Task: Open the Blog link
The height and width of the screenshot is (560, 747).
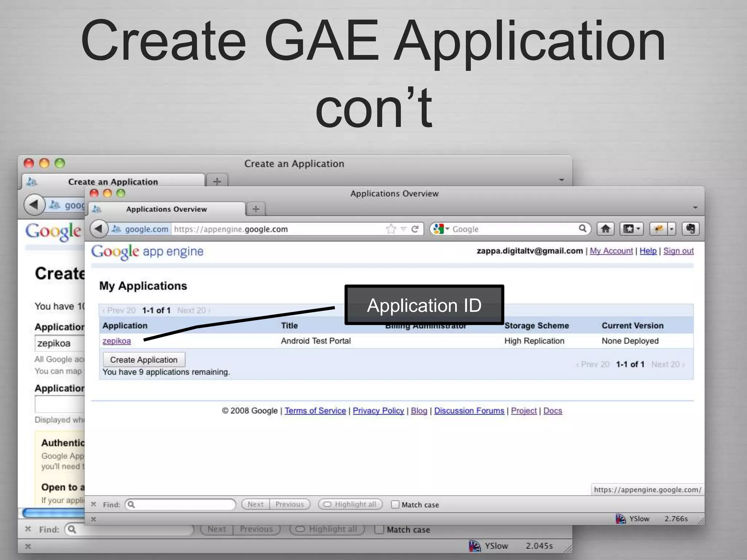Action: pos(419,411)
